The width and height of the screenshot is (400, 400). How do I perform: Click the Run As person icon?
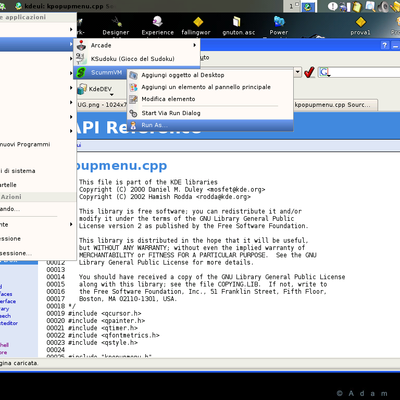tap(133, 125)
